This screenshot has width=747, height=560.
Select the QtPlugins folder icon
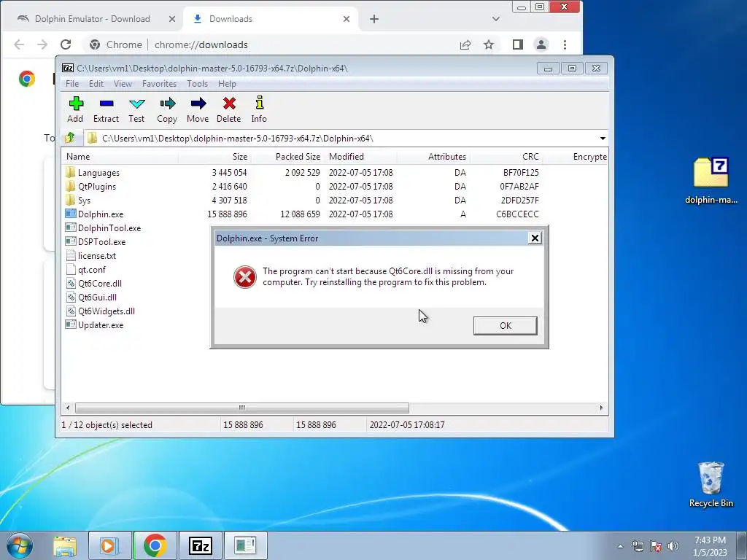[x=71, y=186]
